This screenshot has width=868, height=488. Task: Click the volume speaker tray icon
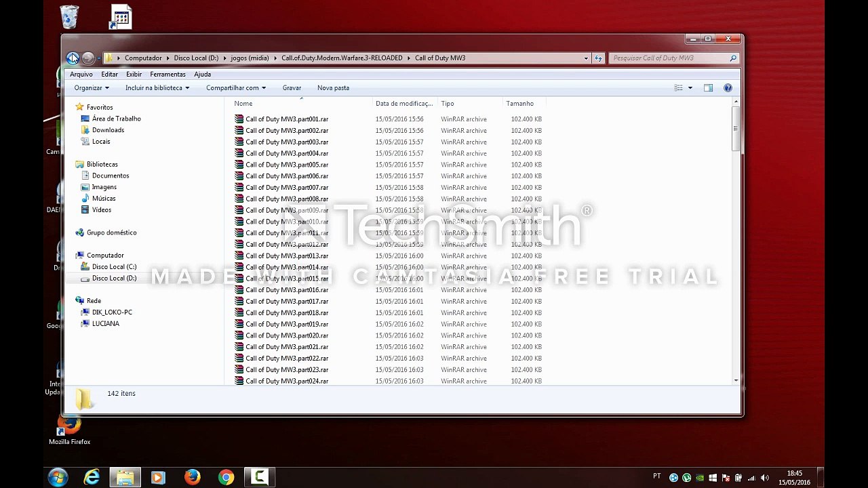764,478
